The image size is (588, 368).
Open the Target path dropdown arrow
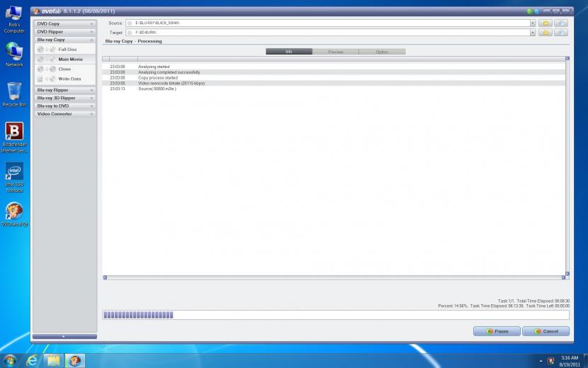click(533, 33)
